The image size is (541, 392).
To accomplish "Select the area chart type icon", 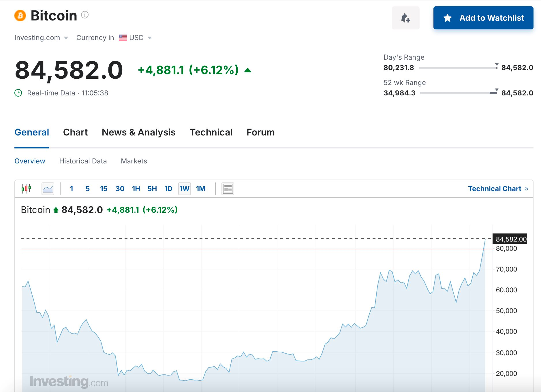I will [48, 189].
